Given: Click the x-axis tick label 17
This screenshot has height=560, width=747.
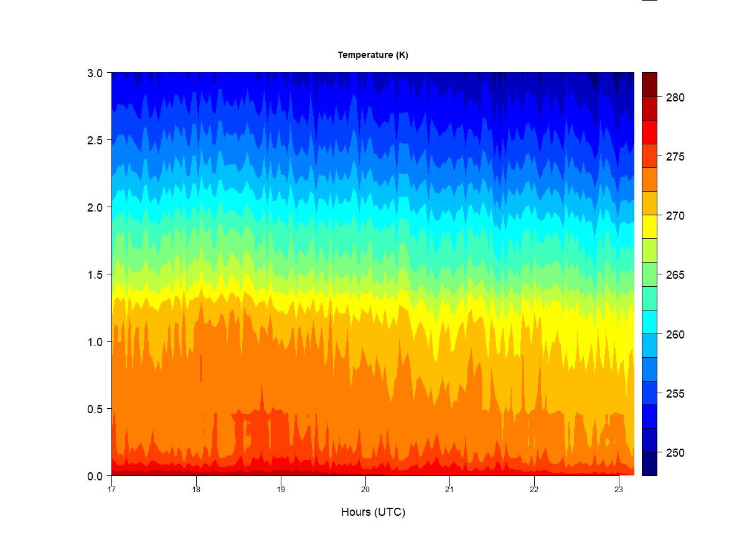Looking at the screenshot, I should click(x=111, y=489).
